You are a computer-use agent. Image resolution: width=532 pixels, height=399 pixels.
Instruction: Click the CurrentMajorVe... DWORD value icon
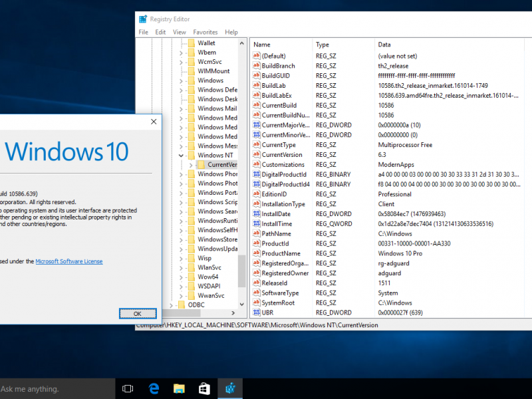(x=257, y=125)
